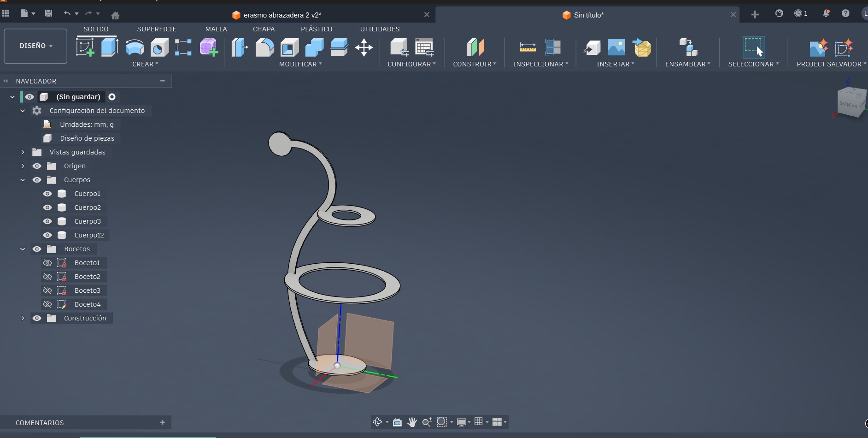Viewport: 868px width, 438px height.
Task: Open a new design tab with plus
Action: coord(755,15)
